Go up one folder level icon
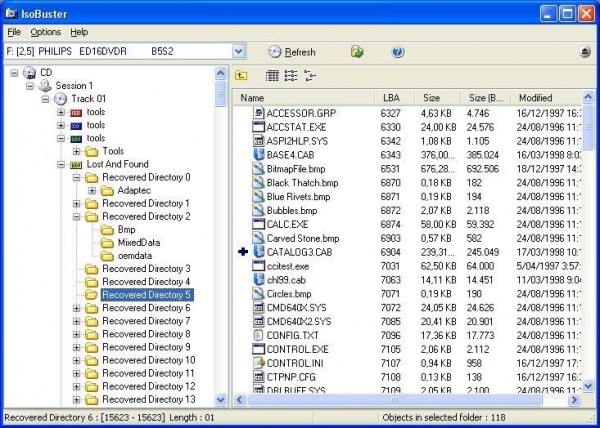The image size is (600, 428). (241, 75)
